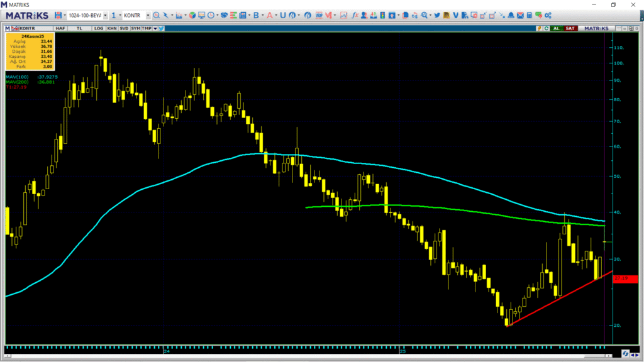
Task: Open the fx formula icon
Action: tap(355, 15)
